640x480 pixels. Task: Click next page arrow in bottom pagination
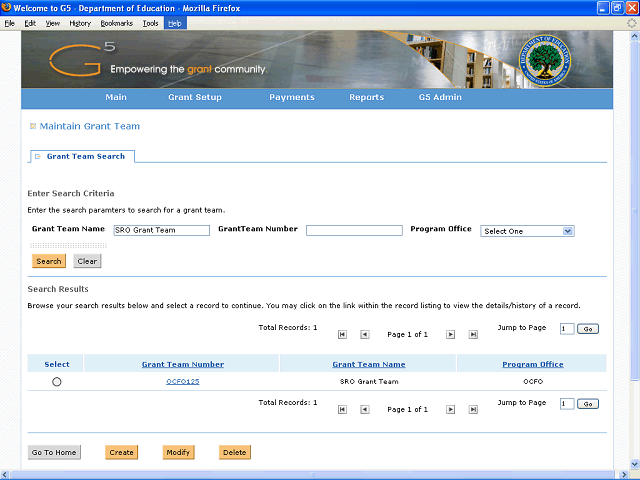450,409
